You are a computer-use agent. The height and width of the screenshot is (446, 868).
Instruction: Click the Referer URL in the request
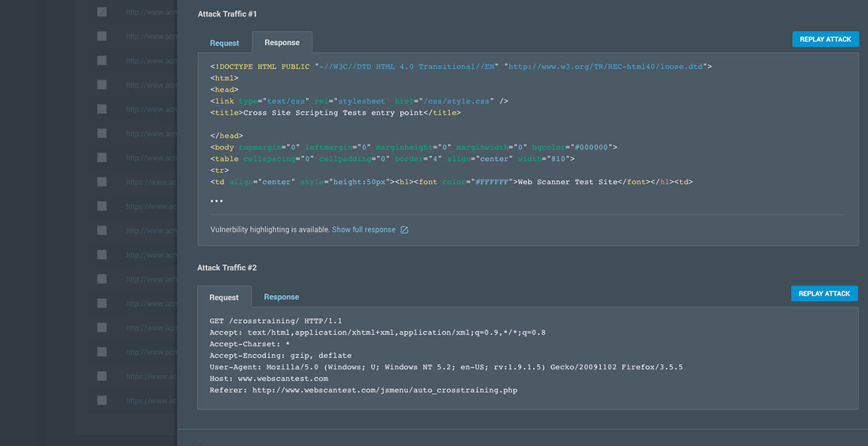[385, 390]
